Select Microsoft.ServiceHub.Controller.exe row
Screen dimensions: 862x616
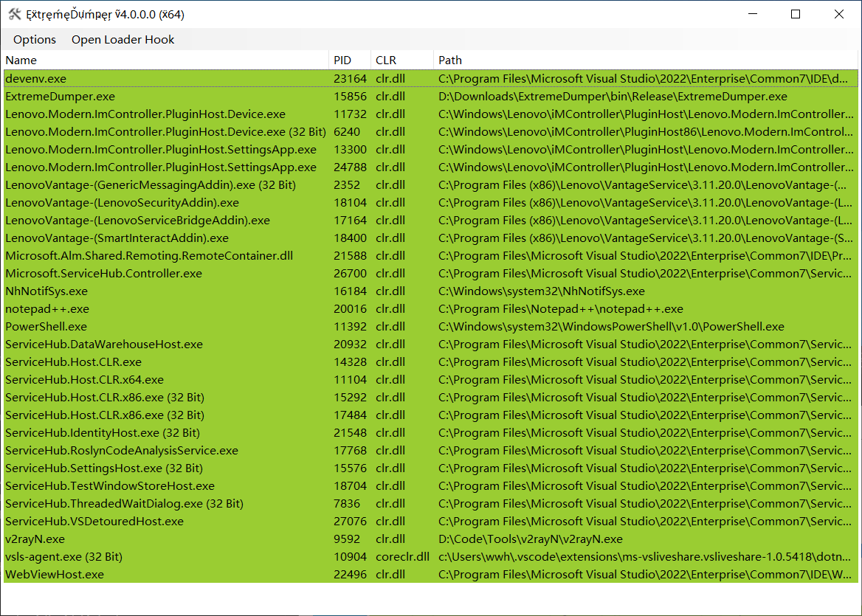(430, 273)
